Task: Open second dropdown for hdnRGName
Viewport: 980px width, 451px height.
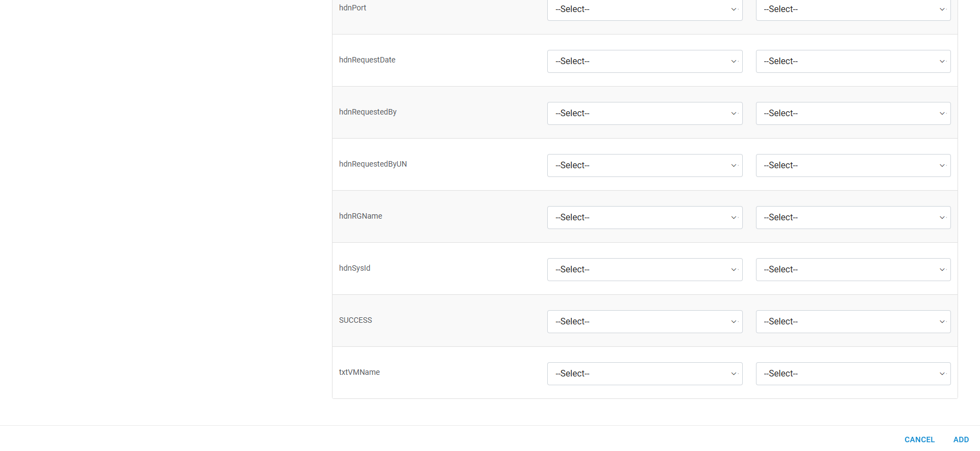Action: [853, 218]
